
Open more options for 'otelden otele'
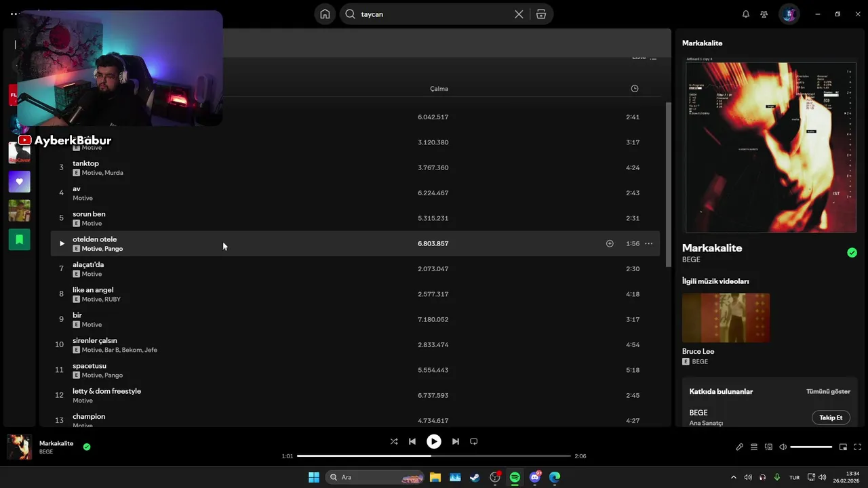[x=648, y=243]
